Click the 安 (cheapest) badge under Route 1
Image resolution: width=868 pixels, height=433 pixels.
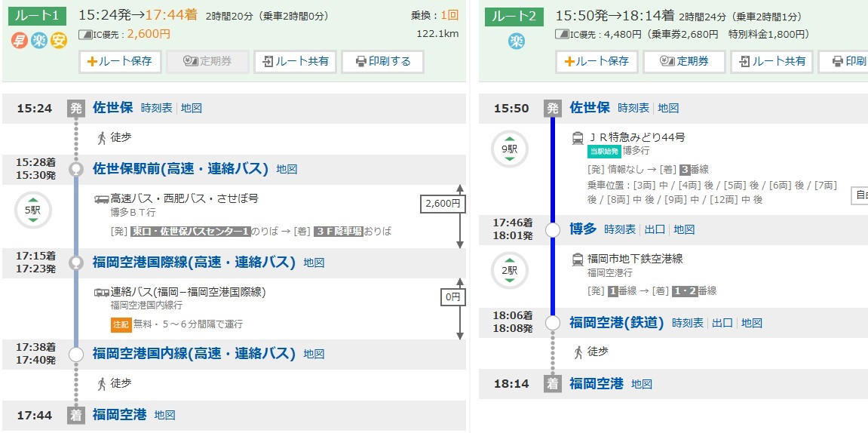[x=59, y=41]
